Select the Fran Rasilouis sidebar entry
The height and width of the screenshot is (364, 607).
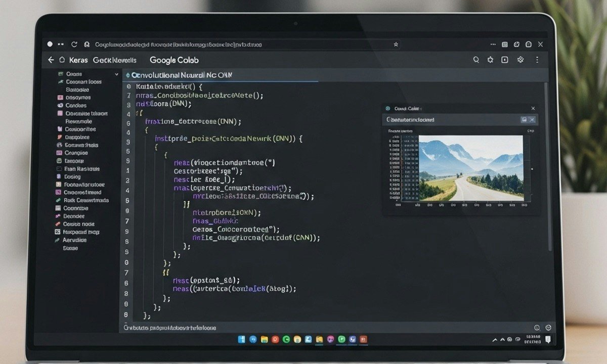click(81, 169)
